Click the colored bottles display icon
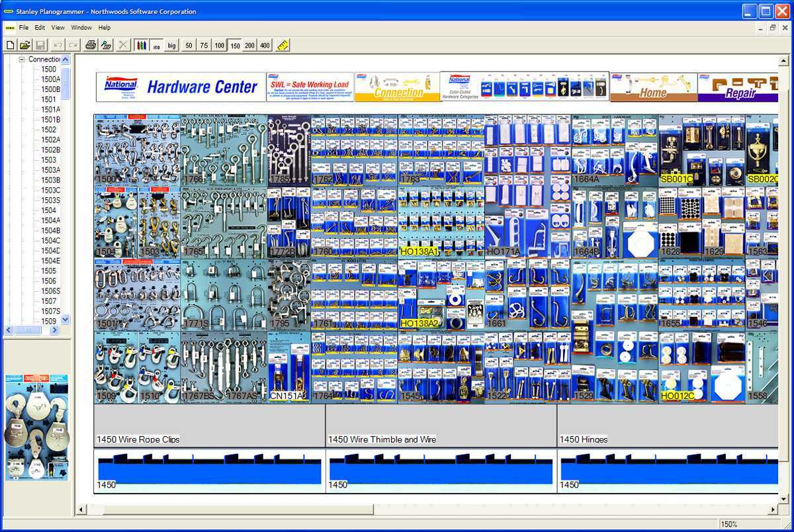This screenshot has width=794, height=532. pyautogui.click(x=141, y=45)
